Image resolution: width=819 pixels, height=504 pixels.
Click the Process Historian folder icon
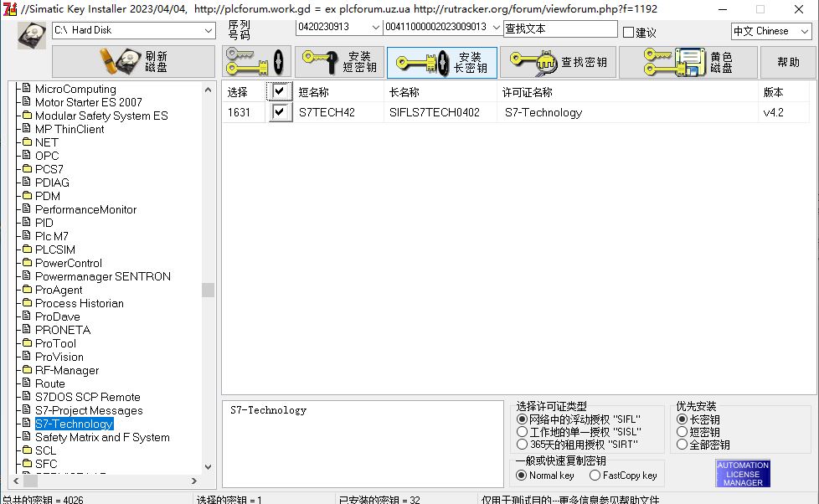pyautogui.click(x=27, y=303)
